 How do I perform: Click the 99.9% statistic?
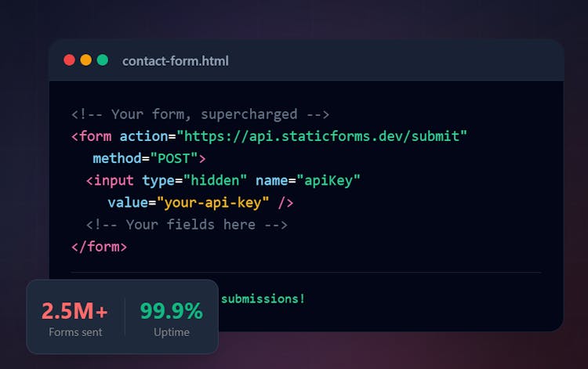pos(171,311)
